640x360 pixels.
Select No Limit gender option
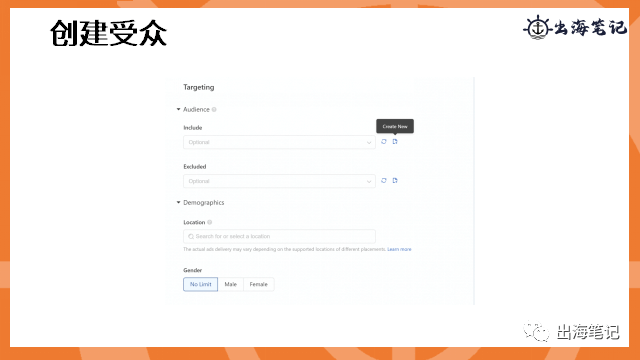click(x=200, y=284)
